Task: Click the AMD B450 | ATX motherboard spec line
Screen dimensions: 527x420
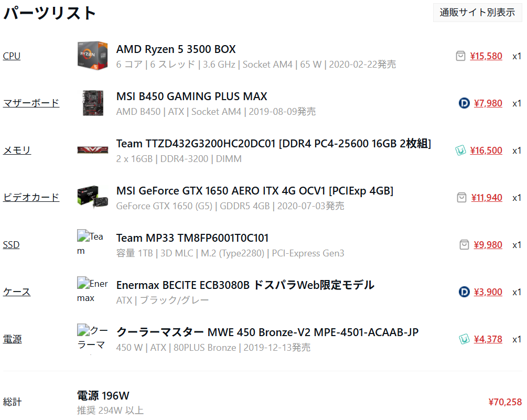Action: [x=216, y=112]
